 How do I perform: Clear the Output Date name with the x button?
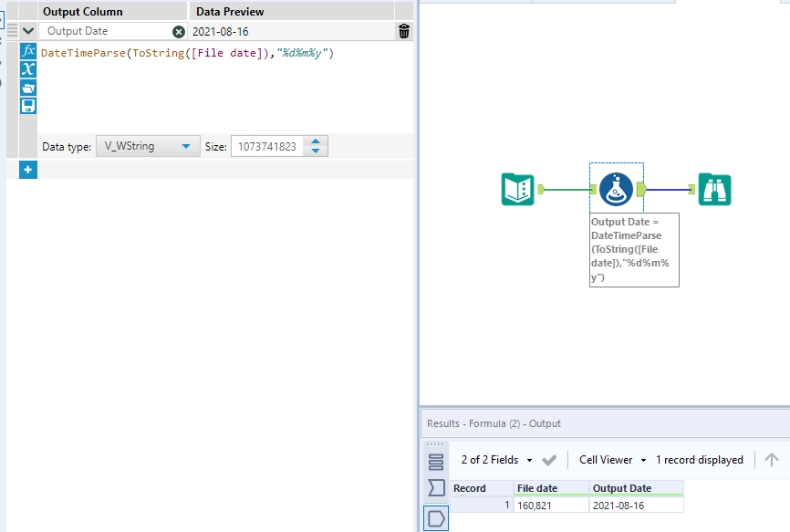[179, 30]
